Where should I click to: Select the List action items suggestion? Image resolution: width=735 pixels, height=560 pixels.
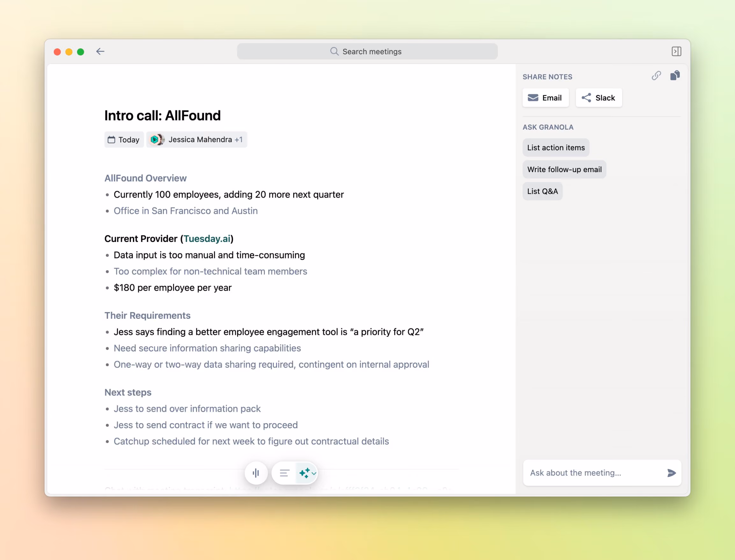(556, 148)
